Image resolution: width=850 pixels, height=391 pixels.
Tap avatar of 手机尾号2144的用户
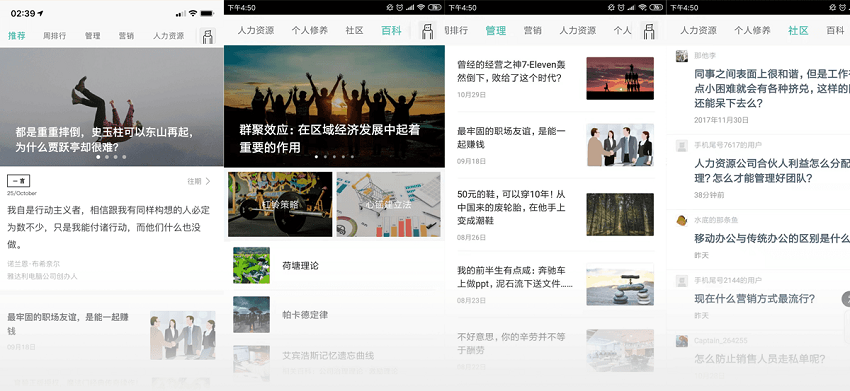pyautogui.click(x=682, y=280)
